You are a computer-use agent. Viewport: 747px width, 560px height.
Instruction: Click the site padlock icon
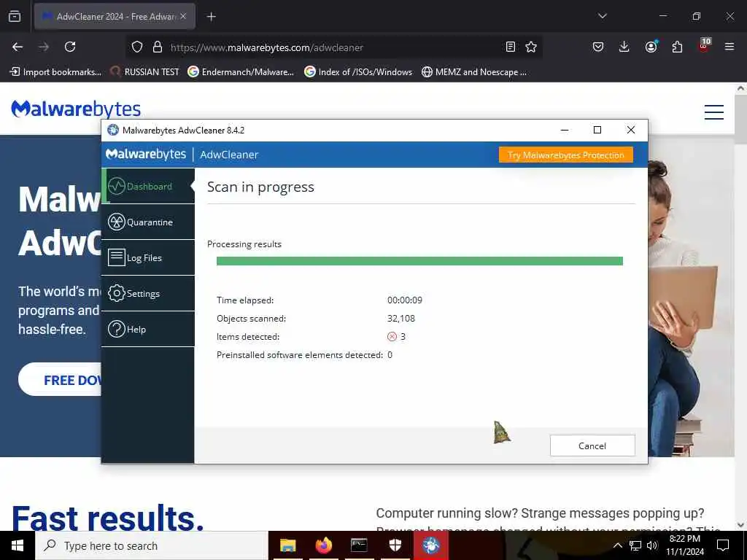point(158,47)
